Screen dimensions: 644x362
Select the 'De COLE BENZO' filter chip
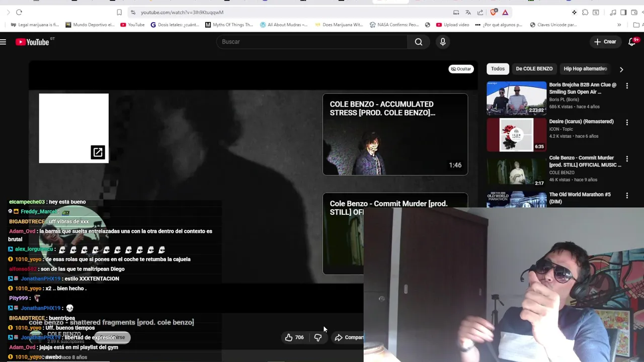click(534, 69)
